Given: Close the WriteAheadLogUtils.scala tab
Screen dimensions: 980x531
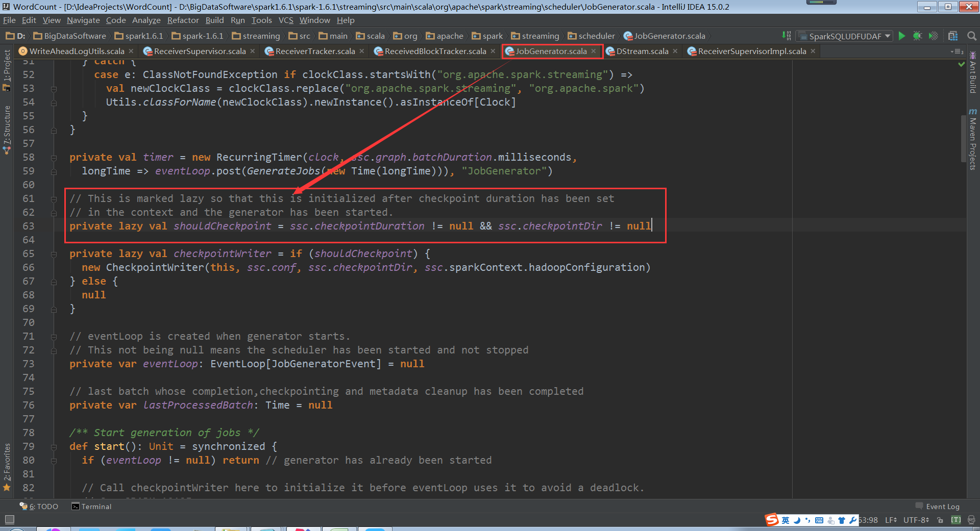Looking at the screenshot, I should pos(131,51).
